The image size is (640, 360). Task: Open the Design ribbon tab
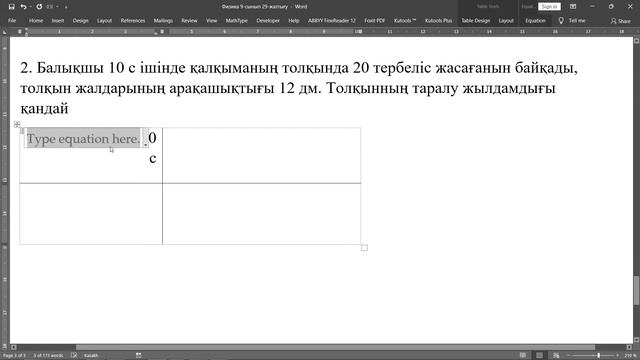click(x=80, y=20)
